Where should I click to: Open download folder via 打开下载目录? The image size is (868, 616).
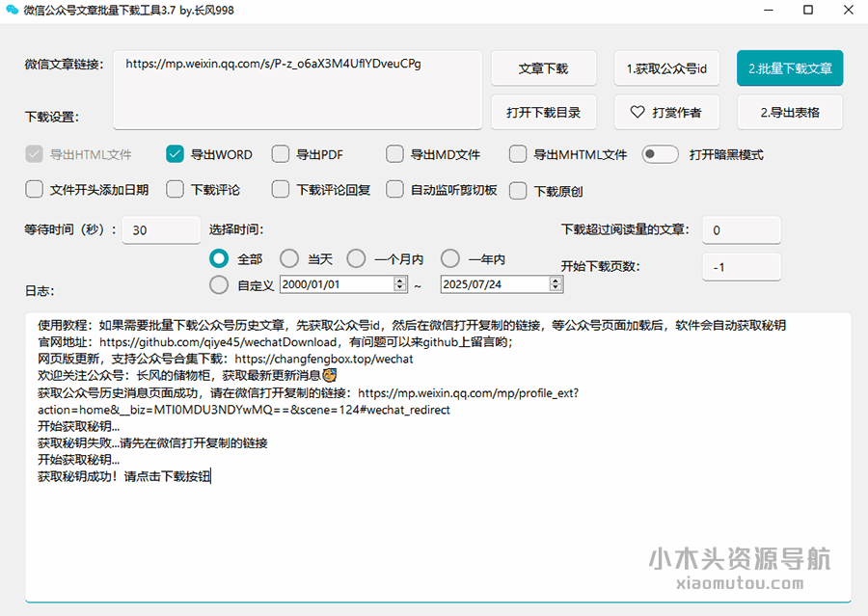544,113
